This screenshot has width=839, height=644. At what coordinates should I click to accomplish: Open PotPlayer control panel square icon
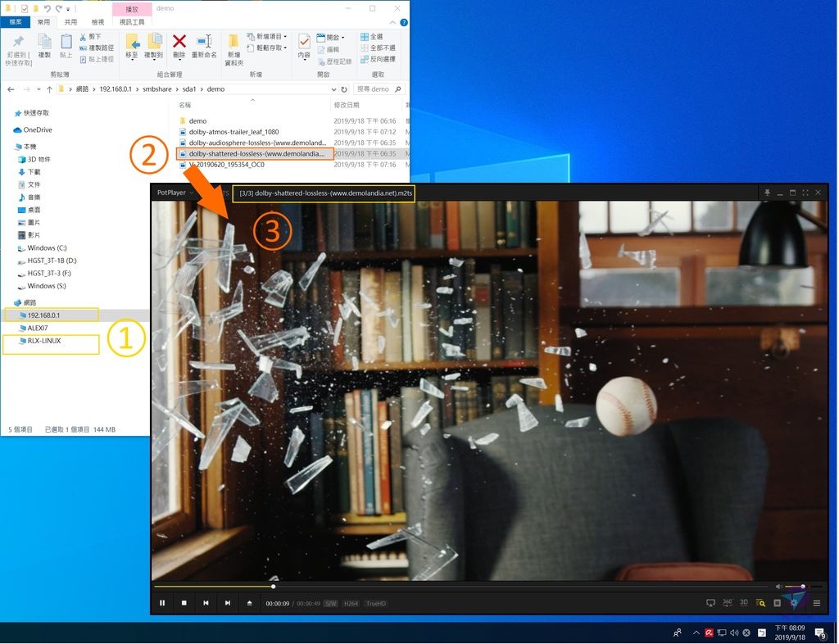[777, 603]
